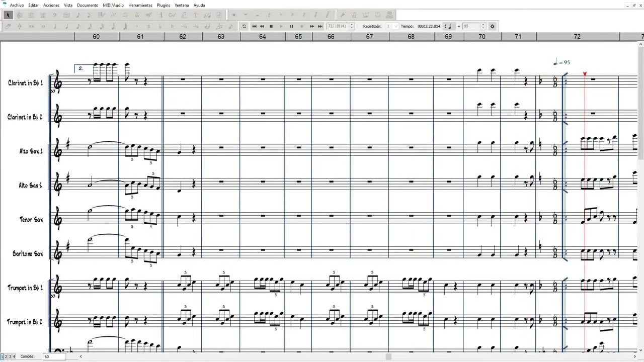Select the Trumpet in Bb 2 label
This screenshot has height=362, width=644.
[25, 322]
